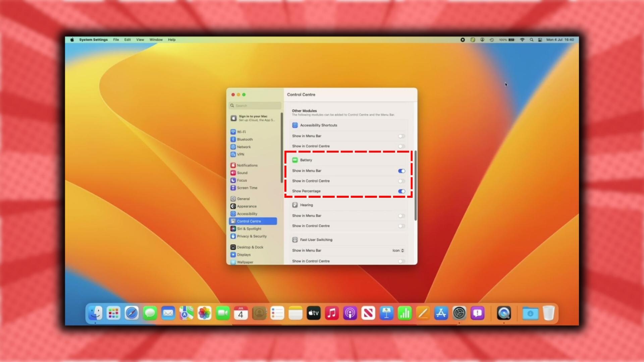Open Wi-Fi settings in sidebar
Viewport: 644px width, 362px height.
238,132
